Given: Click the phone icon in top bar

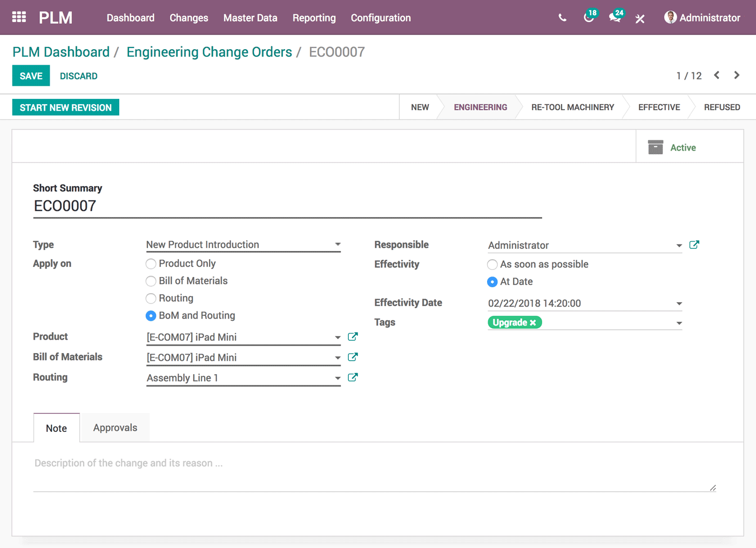Looking at the screenshot, I should tap(562, 17).
